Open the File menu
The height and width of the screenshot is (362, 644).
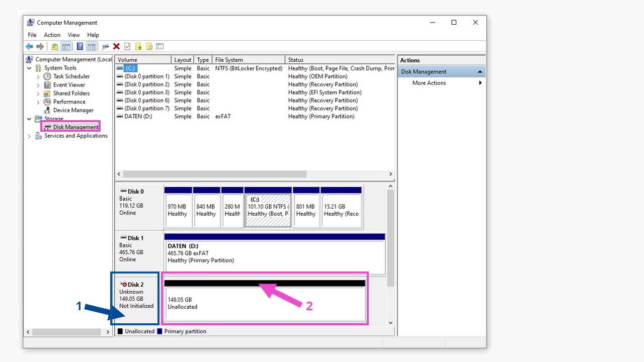pyautogui.click(x=32, y=35)
